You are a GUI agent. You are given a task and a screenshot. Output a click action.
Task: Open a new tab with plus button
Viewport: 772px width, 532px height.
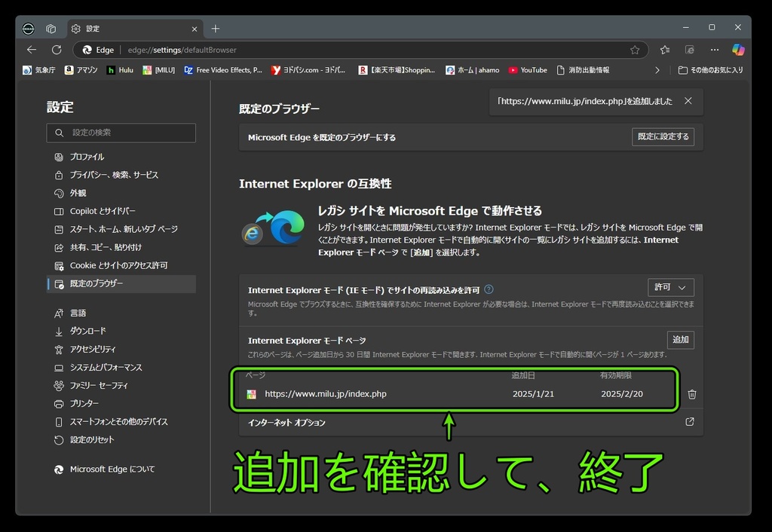coord(215,29)
